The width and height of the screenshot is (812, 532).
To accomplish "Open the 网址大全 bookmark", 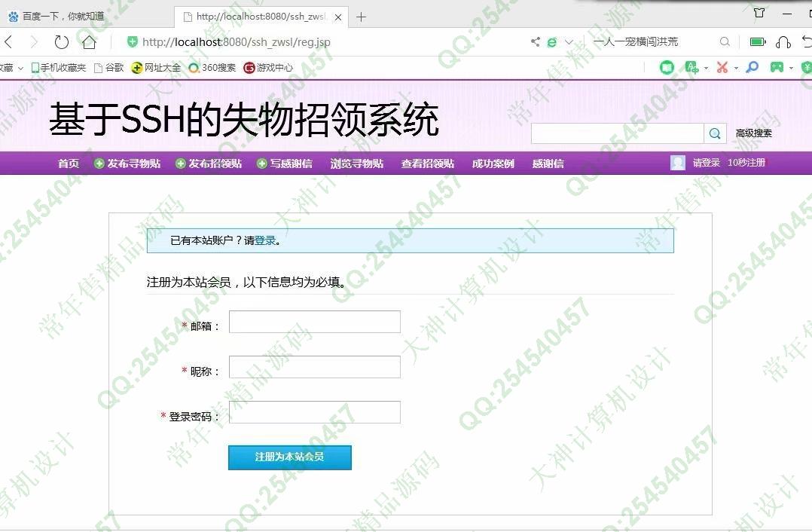I will click(x=156, y=67).
